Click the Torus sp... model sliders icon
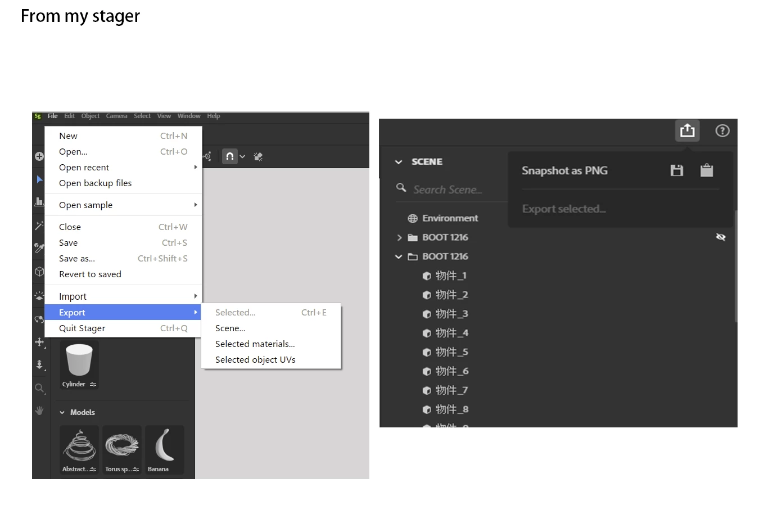 (135, 469)
